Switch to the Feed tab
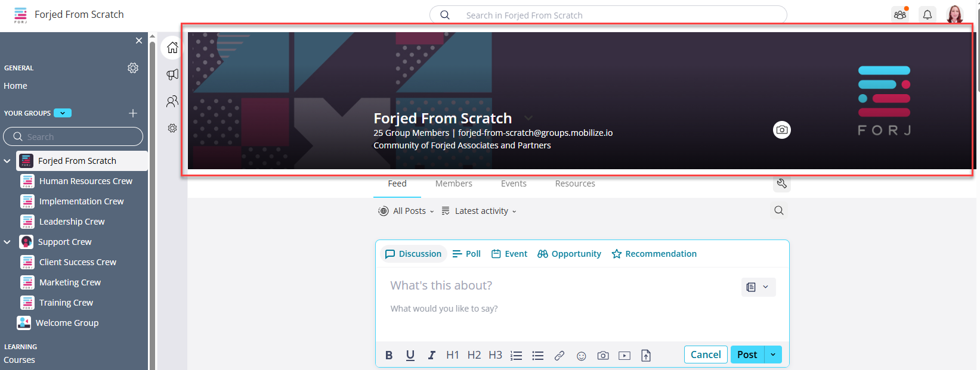This screenshot has height=370, width=980. pyautogui.click(x=397, y=184)
